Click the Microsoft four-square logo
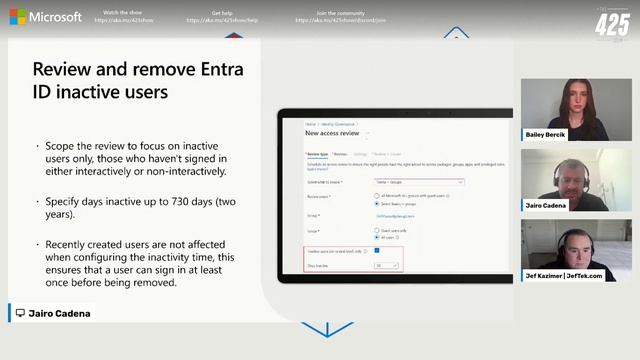This screenshot has width=640, height=360. (18, 17)
